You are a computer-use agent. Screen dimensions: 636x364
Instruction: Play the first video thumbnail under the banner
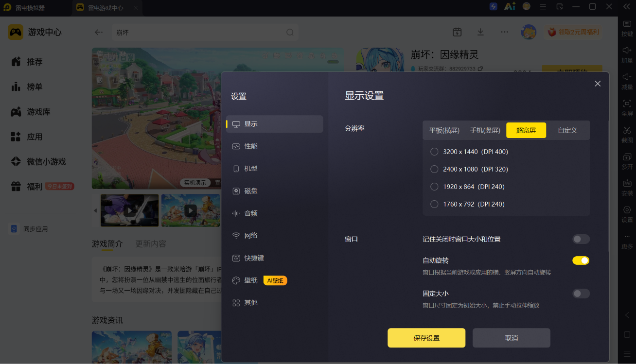tap(130, 210)
